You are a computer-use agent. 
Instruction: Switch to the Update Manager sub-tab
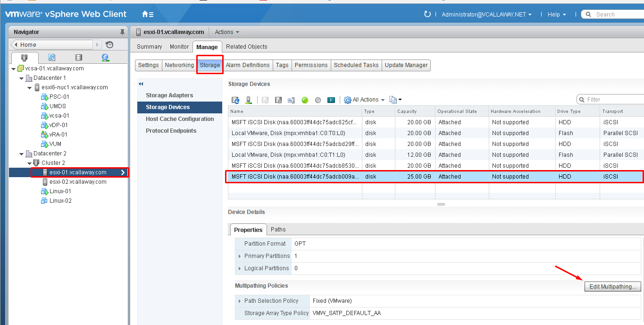coord(406,65)
